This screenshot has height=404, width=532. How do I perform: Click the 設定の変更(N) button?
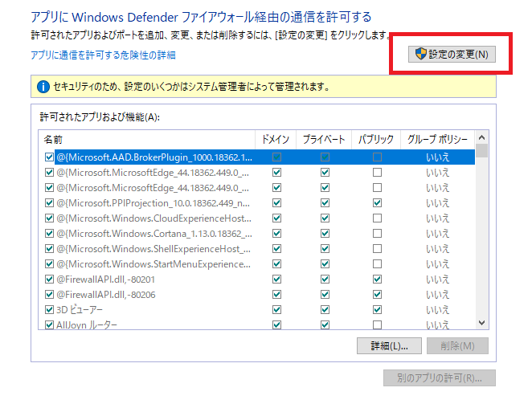[452, 55]
